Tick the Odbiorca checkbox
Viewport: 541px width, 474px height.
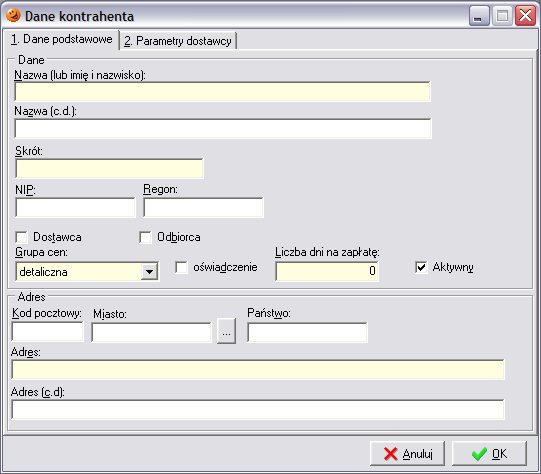tap(145, 237)
